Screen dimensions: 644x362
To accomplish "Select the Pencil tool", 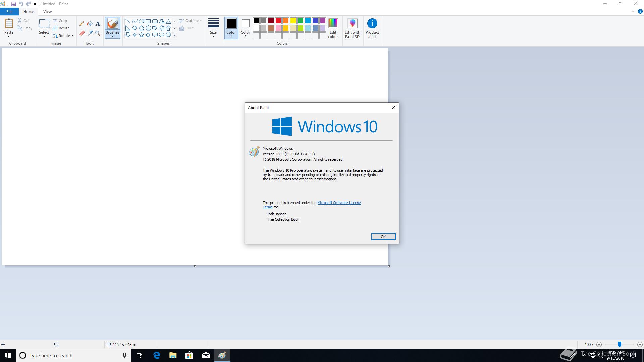I will pyautogui.click(x=82, y=24).
